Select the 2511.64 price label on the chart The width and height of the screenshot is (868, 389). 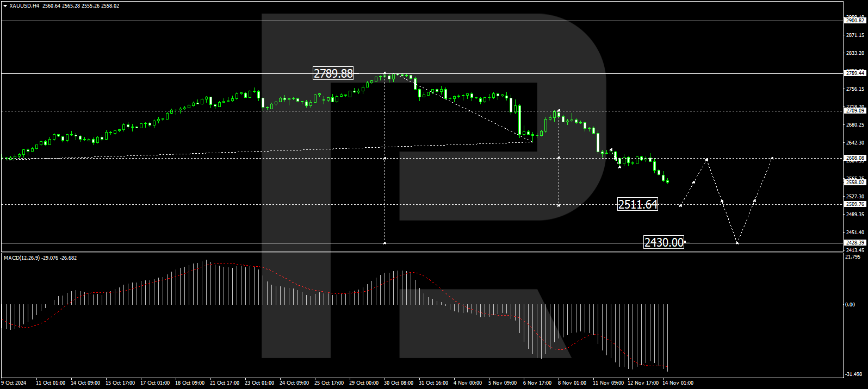tap(638, 204)
